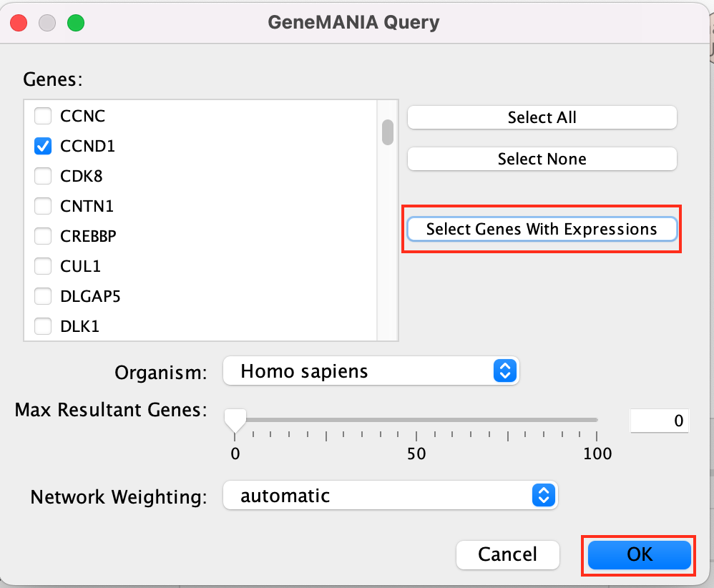
Task: Click the gene list scrollbar thumb
Action: 388,132
